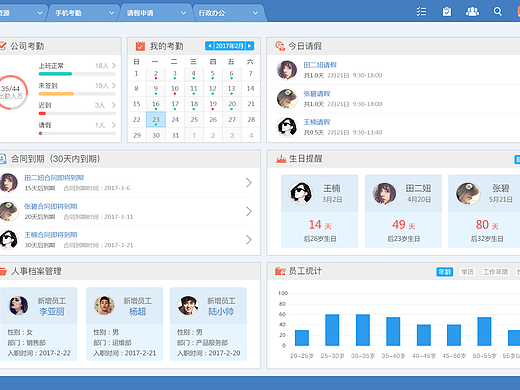The image size is (520, 390).
Task: Open 王楠 avatar in 今日请假 list
Action: point(287,127)
